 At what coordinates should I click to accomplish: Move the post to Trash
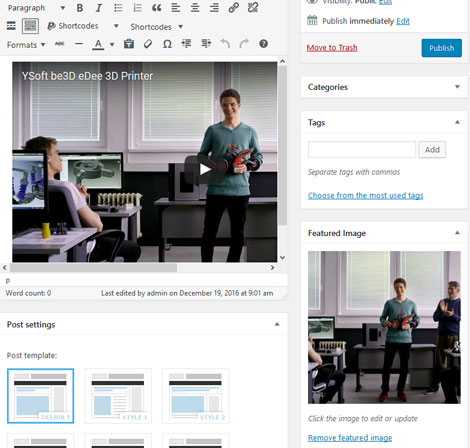[332, 48]
